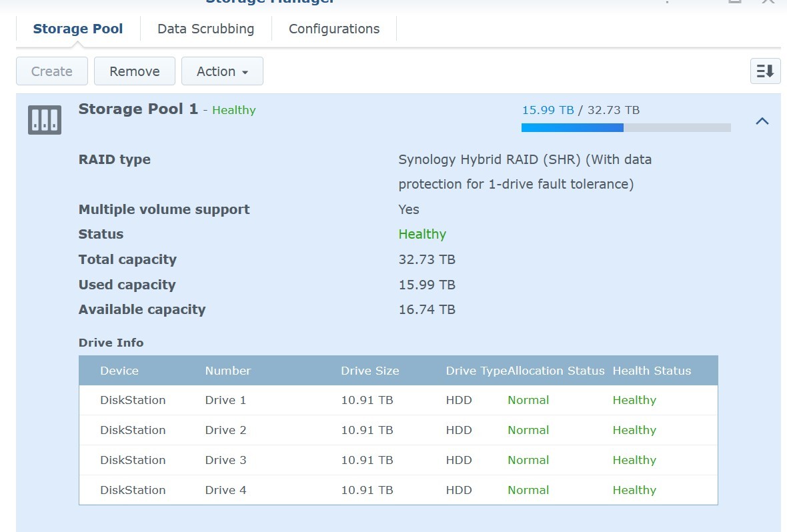
Task: Open the Configurations tab
Action: tap(333, 29)
